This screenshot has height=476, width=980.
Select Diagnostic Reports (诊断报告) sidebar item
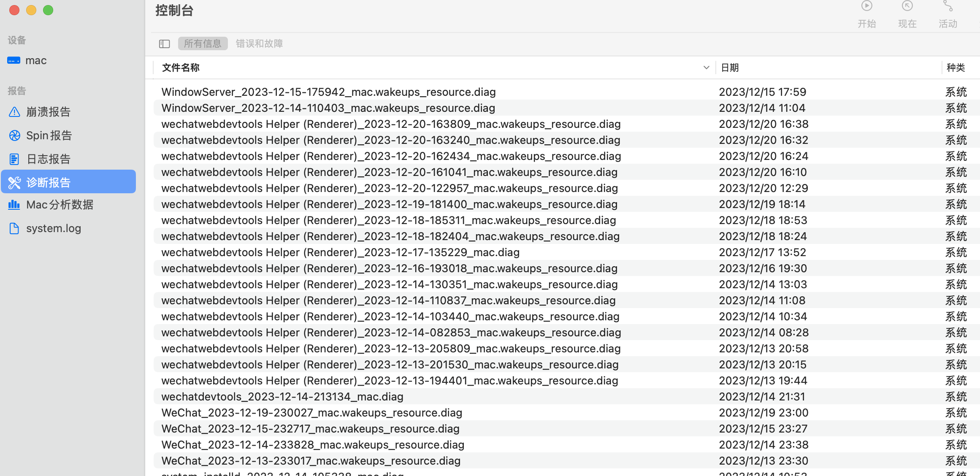point(48,182)
